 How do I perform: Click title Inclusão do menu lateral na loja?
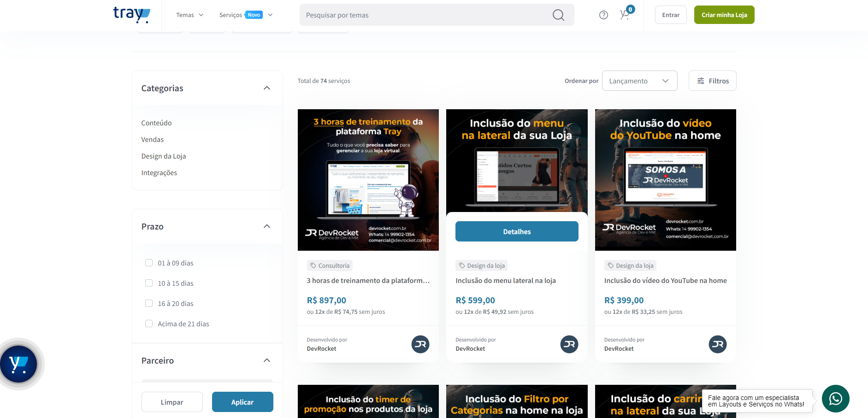pos(506,281)
